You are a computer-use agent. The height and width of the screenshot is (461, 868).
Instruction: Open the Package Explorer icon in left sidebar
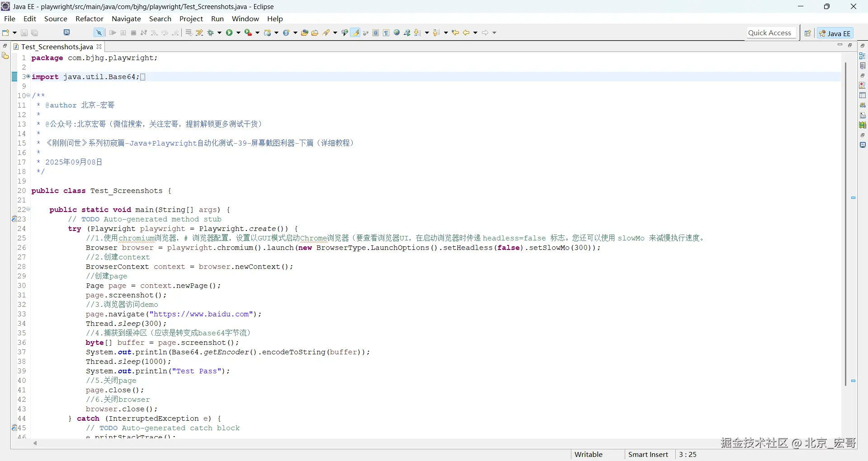[x=5, y=56]
